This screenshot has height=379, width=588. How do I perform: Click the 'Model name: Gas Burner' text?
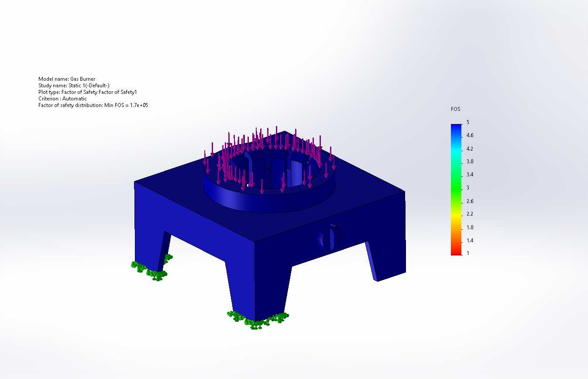point(67,79)
